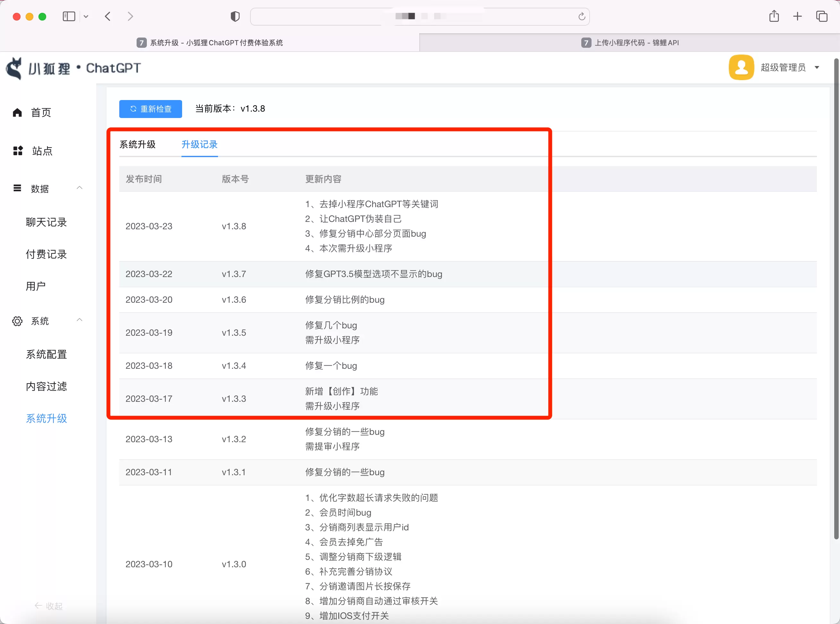Open the Safari share icon
Image resolution: width=840 pixels, height=624 pixels.
[774, 16]
